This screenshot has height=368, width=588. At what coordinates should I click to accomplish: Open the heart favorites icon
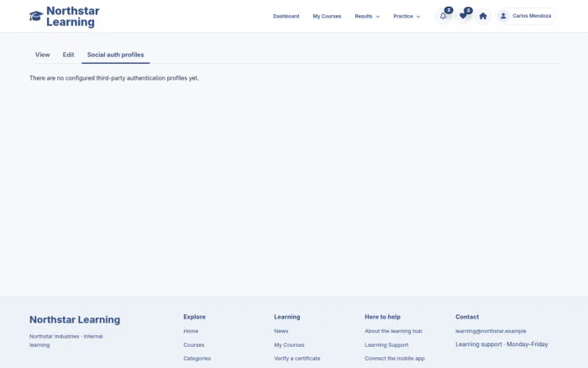[463, 16]
